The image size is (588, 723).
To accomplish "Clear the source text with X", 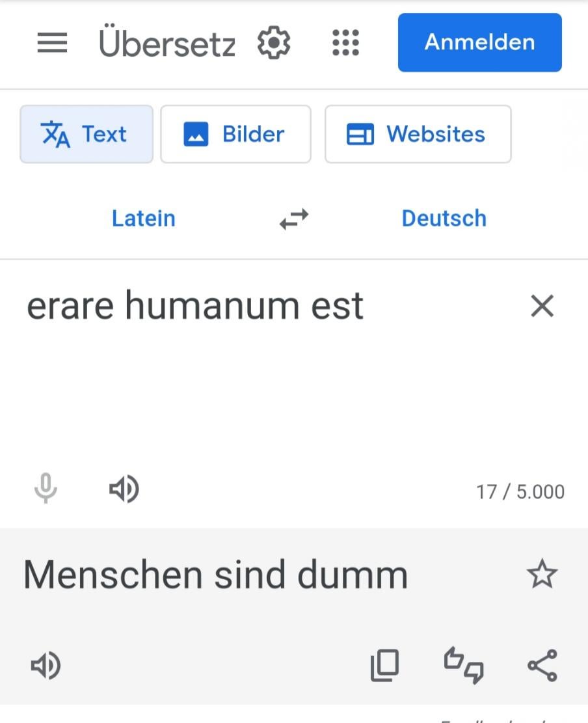I will 542,306.
